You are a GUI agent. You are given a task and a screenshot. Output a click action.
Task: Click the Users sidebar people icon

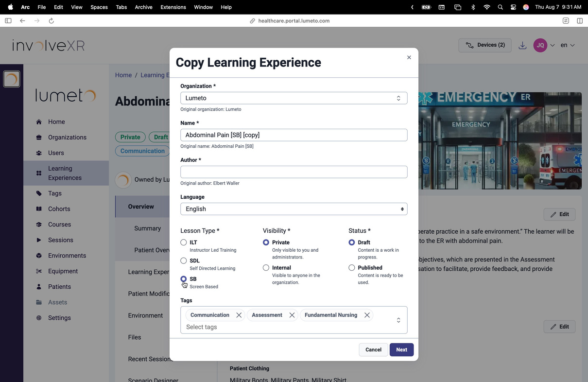pyautogui.click(x=39, y=153)
